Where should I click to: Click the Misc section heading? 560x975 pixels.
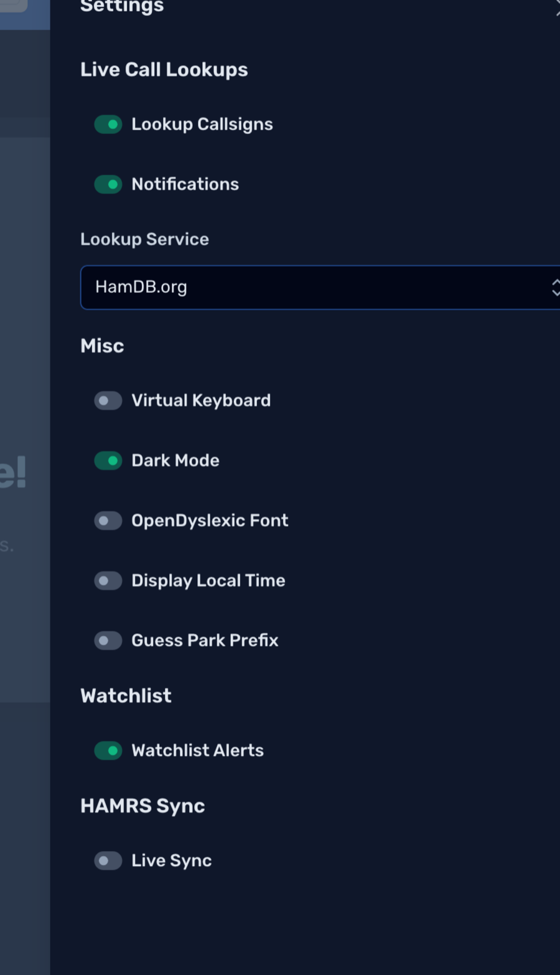point(102,346)
